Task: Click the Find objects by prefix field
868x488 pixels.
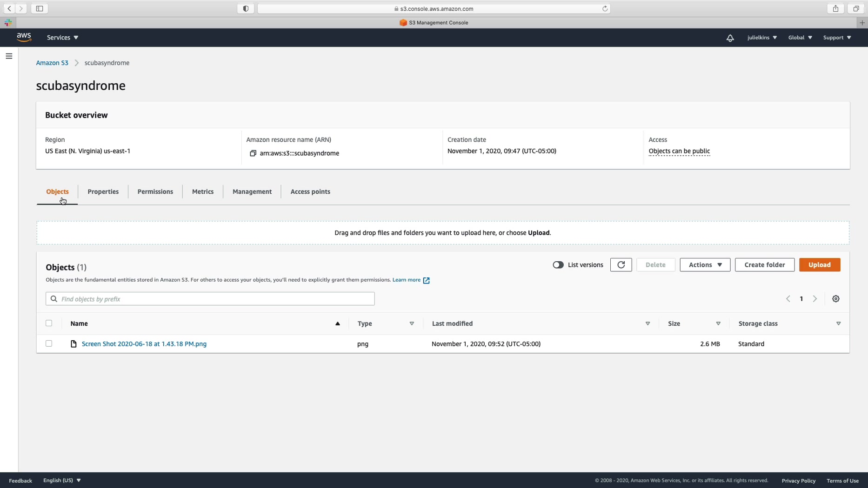Action: 210,299
